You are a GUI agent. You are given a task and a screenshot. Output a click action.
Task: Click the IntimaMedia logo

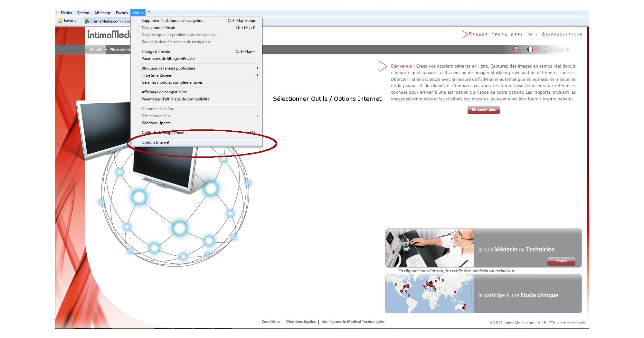109,35
